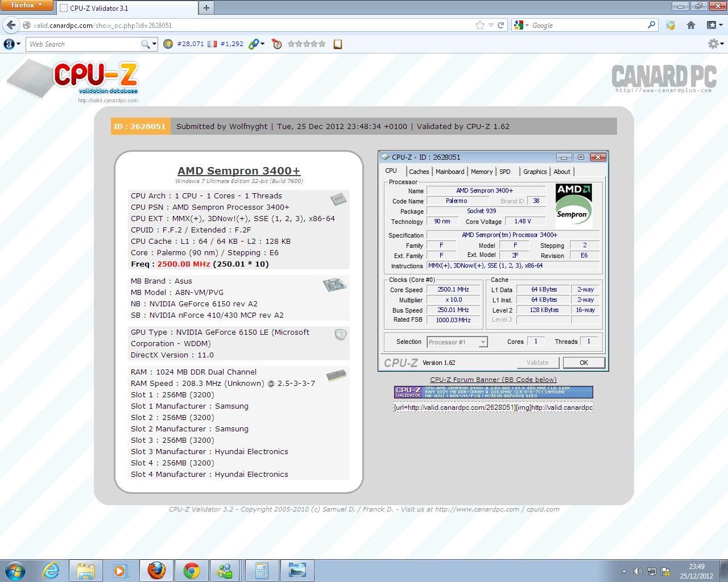Select the CPU tab in CPU-Z window
The image size is (728, 582).
coord(391,171)
